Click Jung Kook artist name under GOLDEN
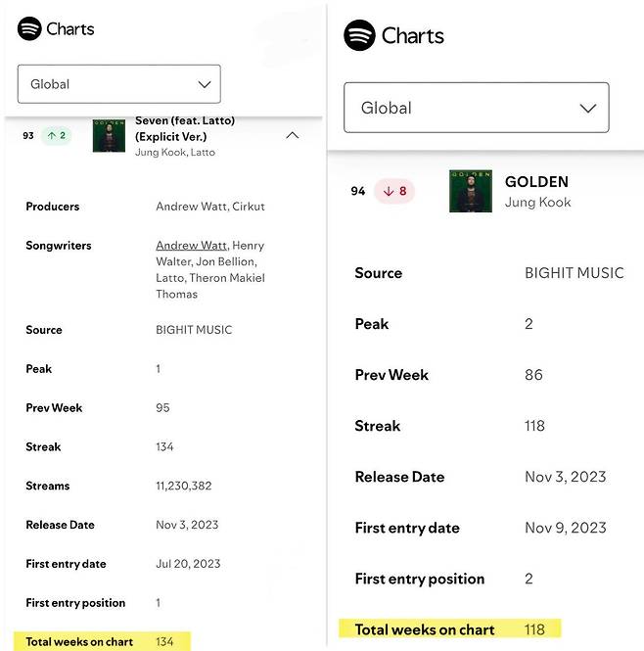Viewport: 644px width, 651px height. tap(537, 203)
